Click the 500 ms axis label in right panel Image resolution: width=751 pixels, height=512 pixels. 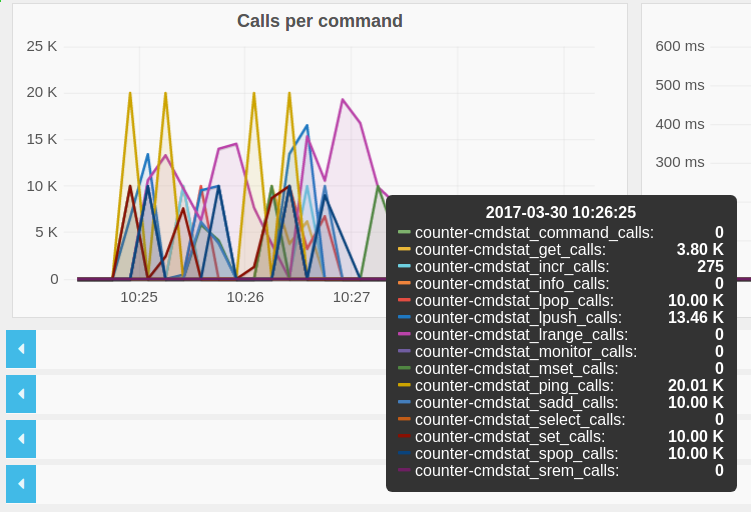click(680, 85)
